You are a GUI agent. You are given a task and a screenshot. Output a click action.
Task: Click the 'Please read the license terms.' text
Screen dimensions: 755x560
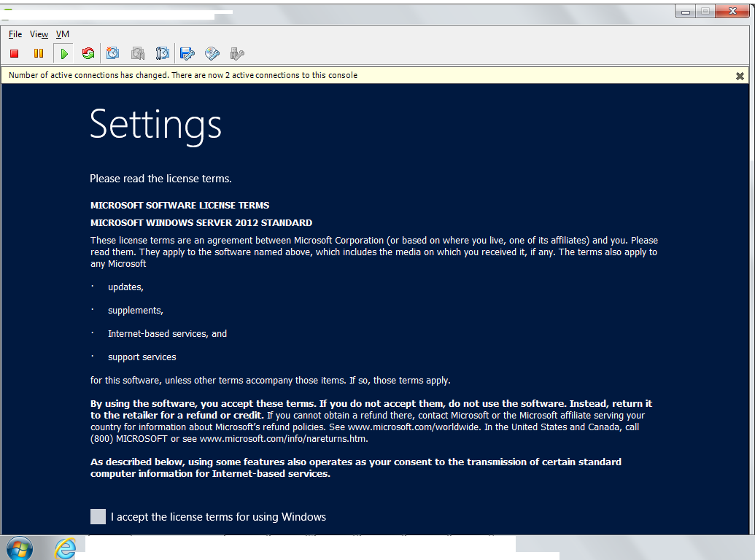160,179
